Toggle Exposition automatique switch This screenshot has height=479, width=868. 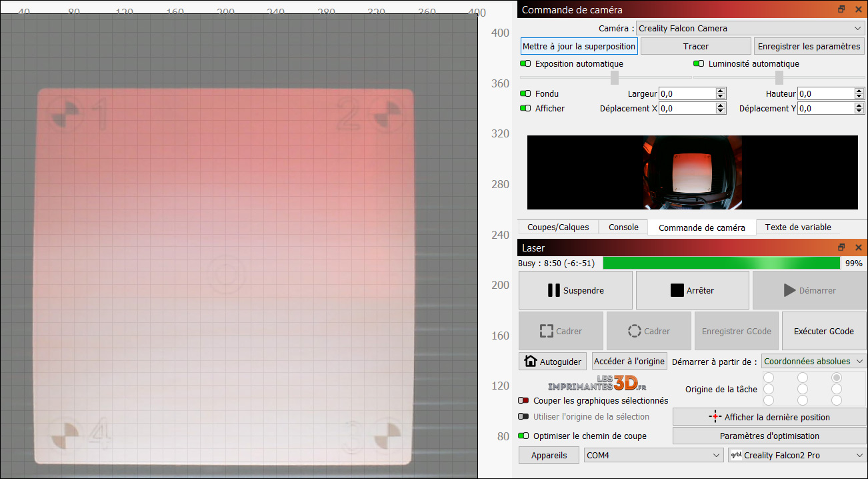coord(525,64)
